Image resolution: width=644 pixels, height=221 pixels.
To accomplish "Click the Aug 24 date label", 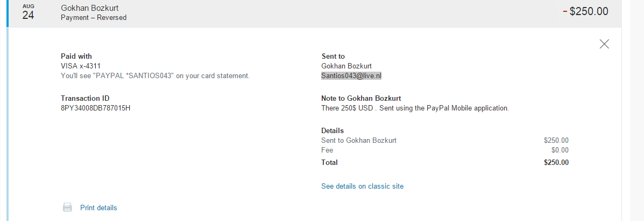I will pos(28,12).
